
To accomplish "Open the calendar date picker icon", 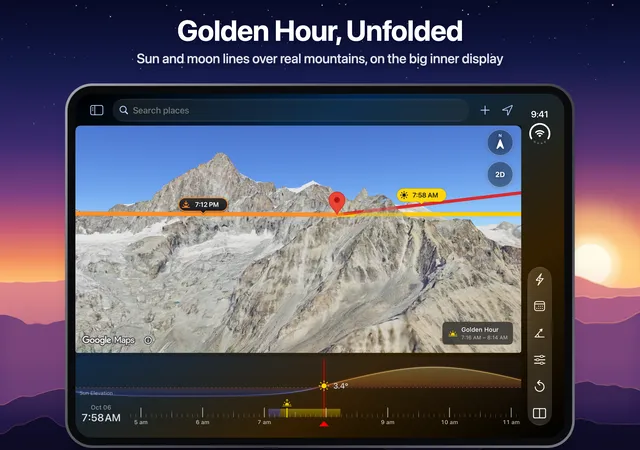I will click(540, 306).
